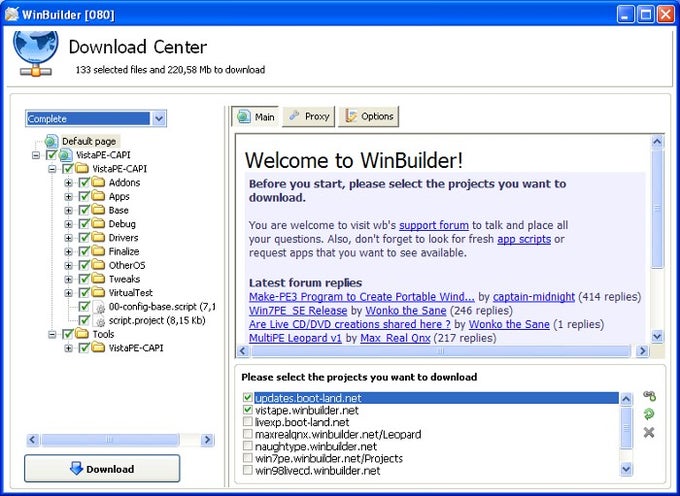Viewport: 680px width, 496px height.
Task: Uncheck the Addons folder checkbox
Action: pos(84,183)
